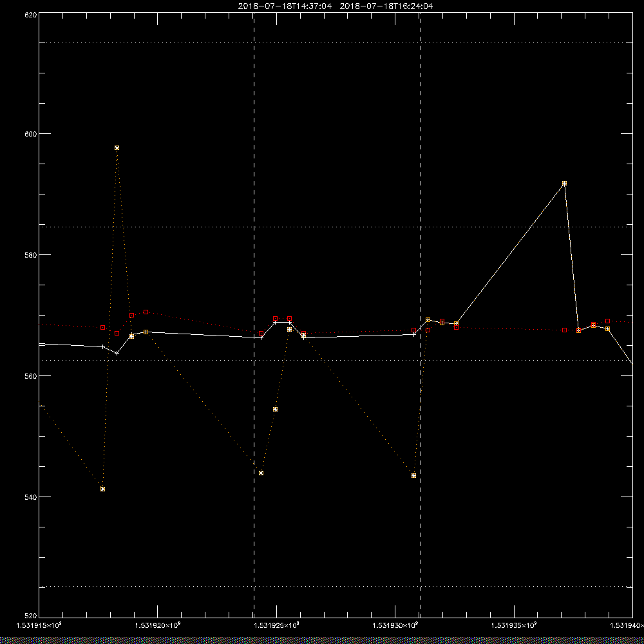Click the x-axis label 1.531930×10⁹
This screenshot has height=644, width=644.
395,625
